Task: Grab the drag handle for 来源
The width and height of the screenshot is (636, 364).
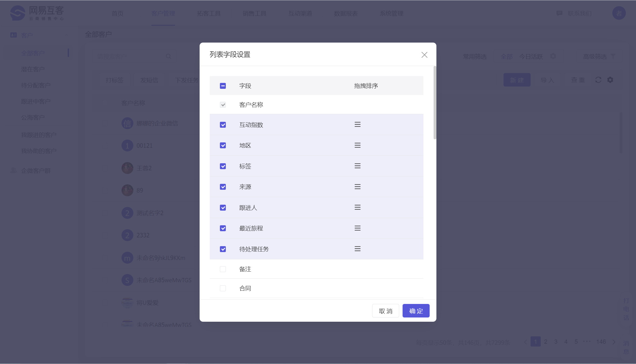Action: (x=357, y=187)
